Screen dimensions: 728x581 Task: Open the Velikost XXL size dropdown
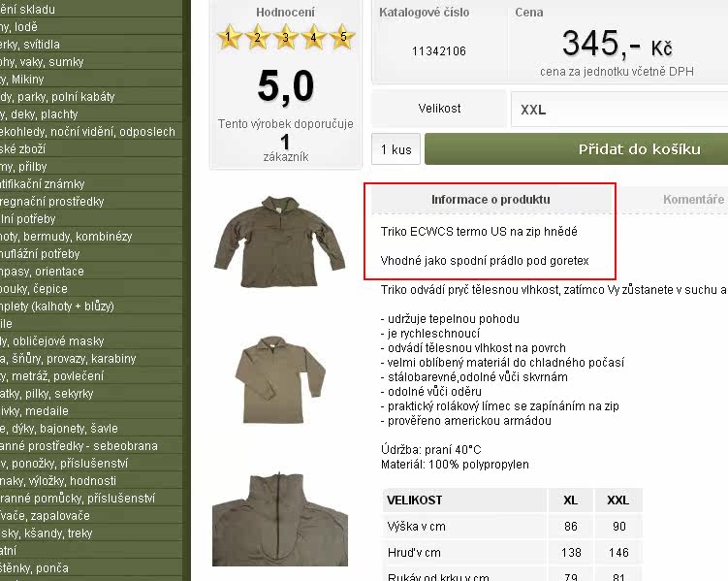click(619, 110)
